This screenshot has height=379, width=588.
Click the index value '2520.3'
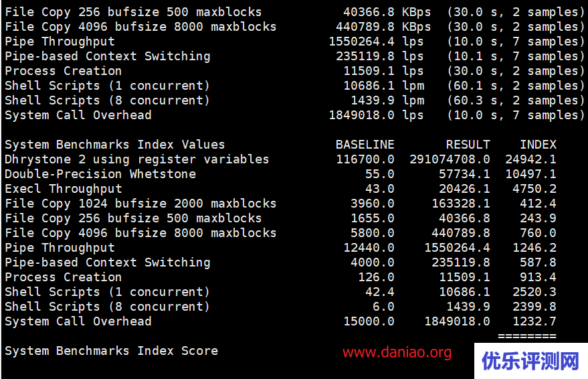point(534,292)
